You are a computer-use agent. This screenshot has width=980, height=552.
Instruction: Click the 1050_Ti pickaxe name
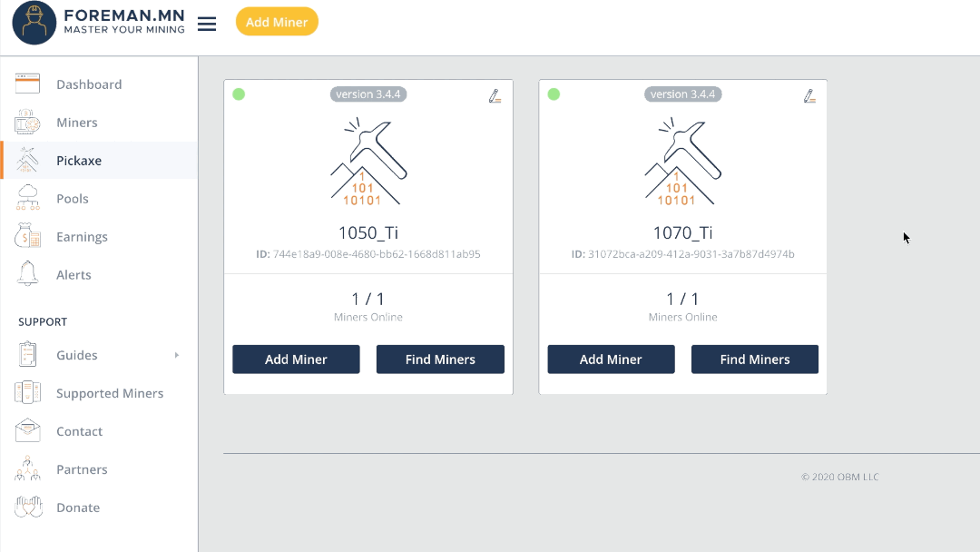[368, 232]
